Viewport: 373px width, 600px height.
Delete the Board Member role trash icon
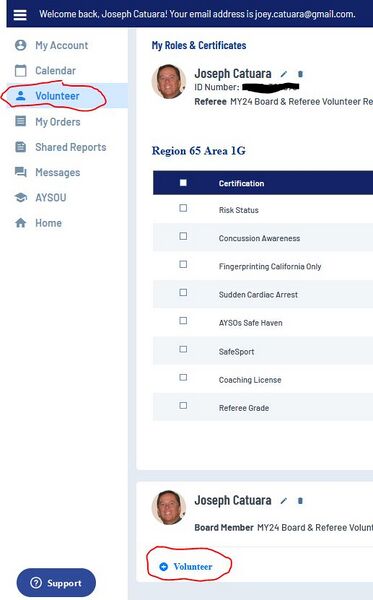click(300, 501)
